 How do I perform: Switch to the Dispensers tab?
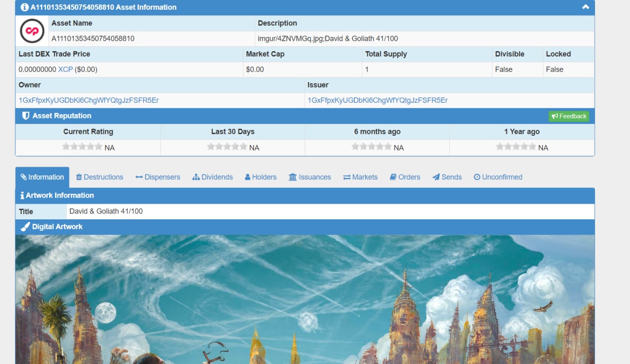[x=157, y=177]
